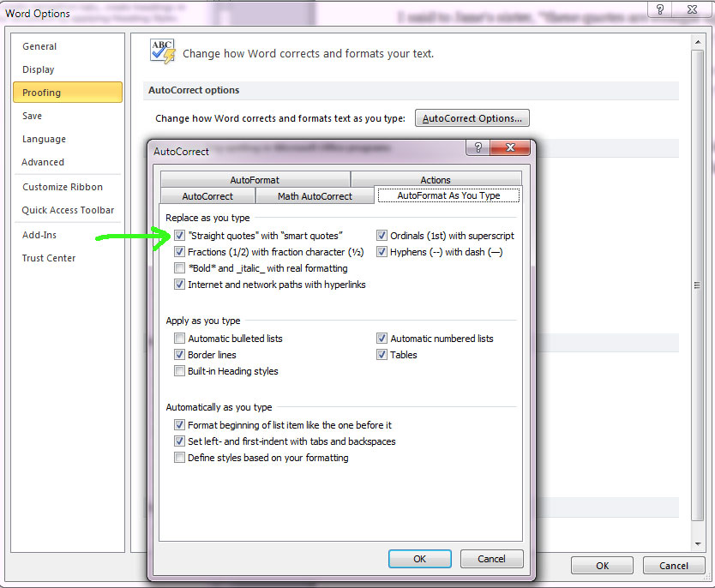Viewport: 715px width, 588px height.
Task: Open the Language options category
Action: pyautogui.click(x=68, y=139)
